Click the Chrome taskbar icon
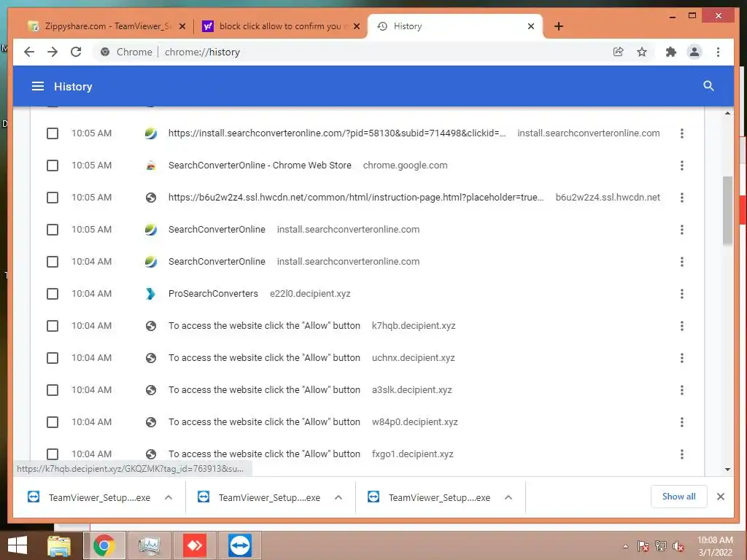This screenshot has width=747, height=560. coord(104,545)
